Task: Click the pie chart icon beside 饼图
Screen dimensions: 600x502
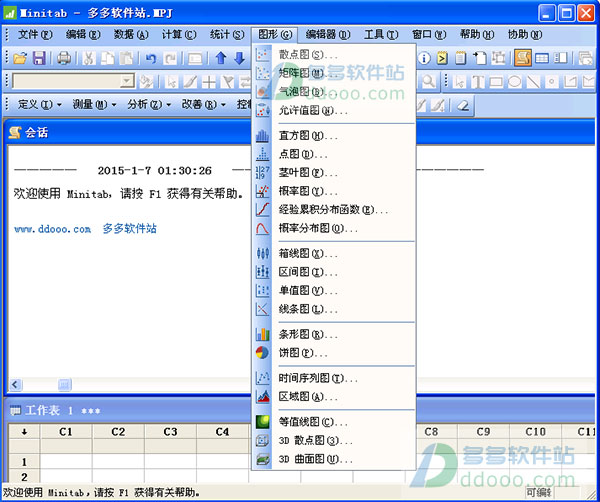Action: tap(262, 352)
